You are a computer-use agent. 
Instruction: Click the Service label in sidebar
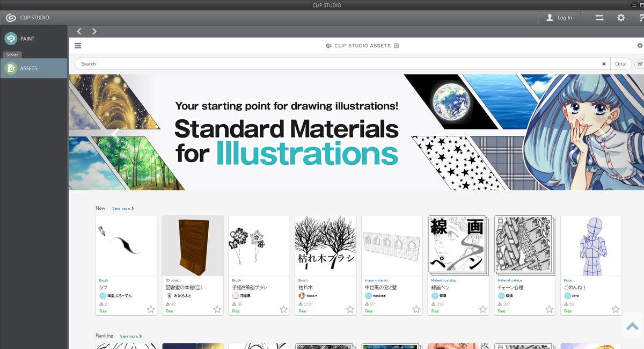12,55
